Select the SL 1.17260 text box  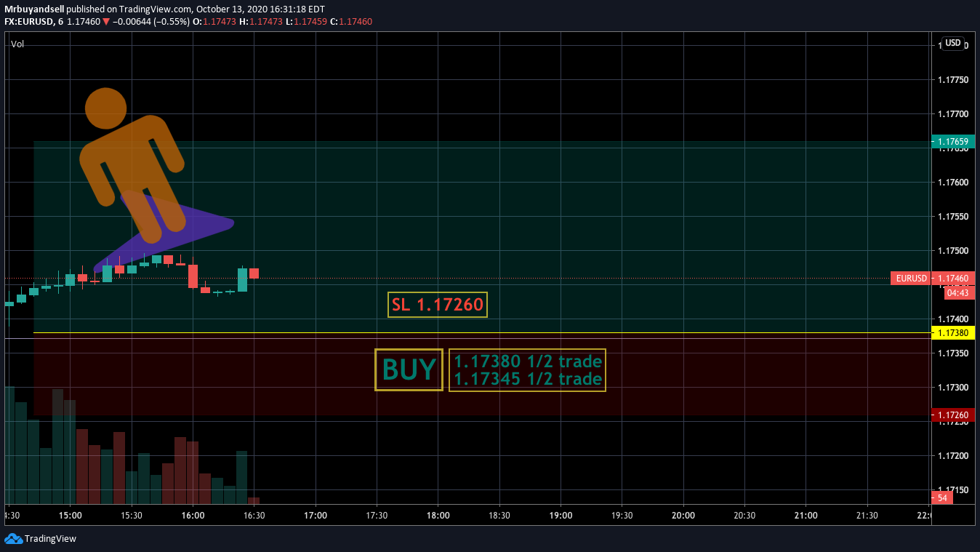[x=438, y=305]
